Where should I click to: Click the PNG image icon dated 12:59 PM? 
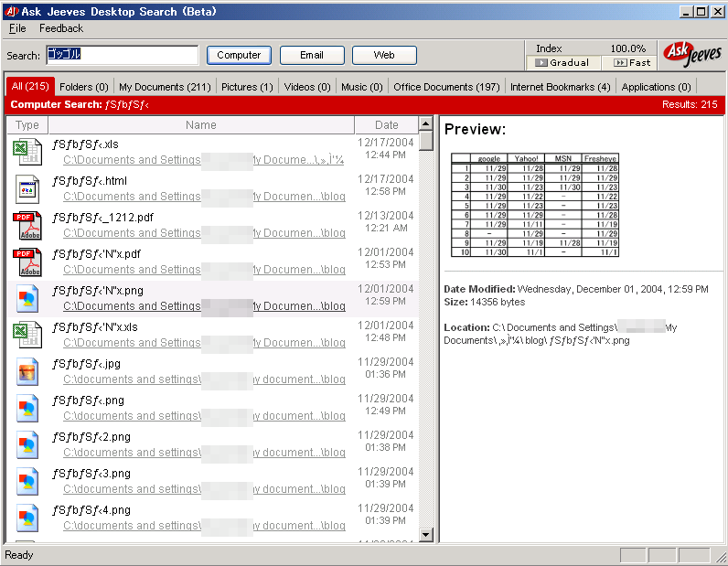27,299
